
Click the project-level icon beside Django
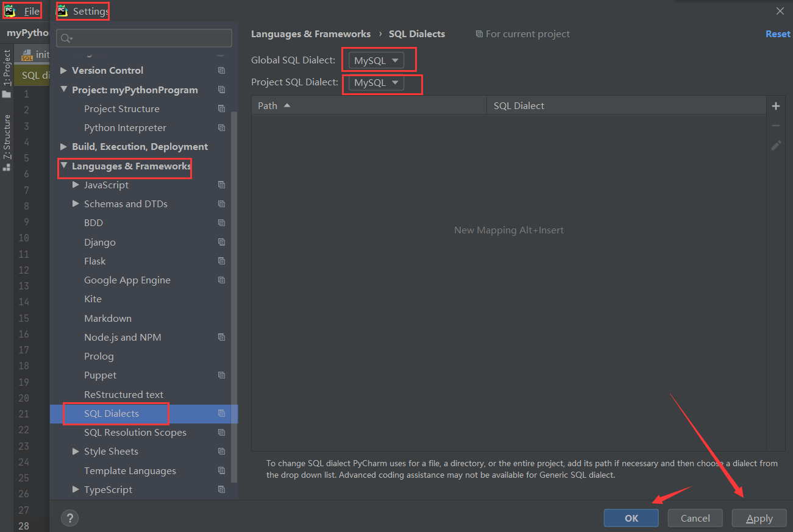[221, 242]
